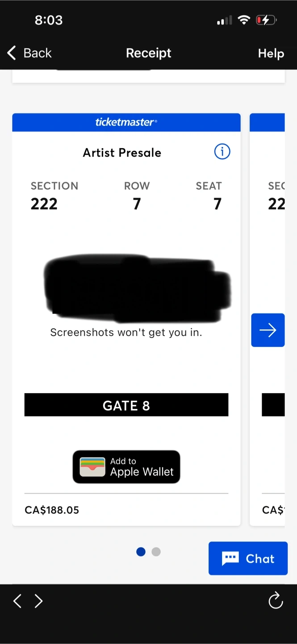This screenshot has width=297, height=644.
Task: Tap the ticket info circle icon
Action: click(222, 152)
